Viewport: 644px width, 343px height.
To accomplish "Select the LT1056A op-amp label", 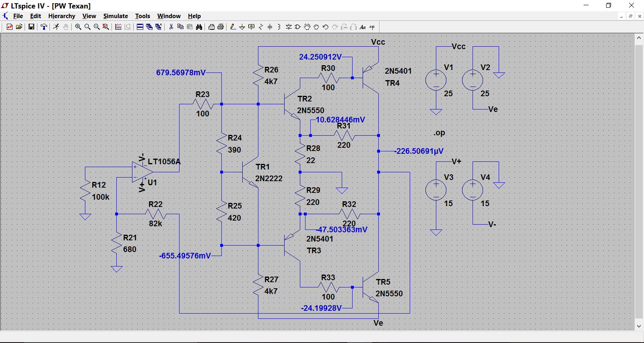I will pos(164,161).
